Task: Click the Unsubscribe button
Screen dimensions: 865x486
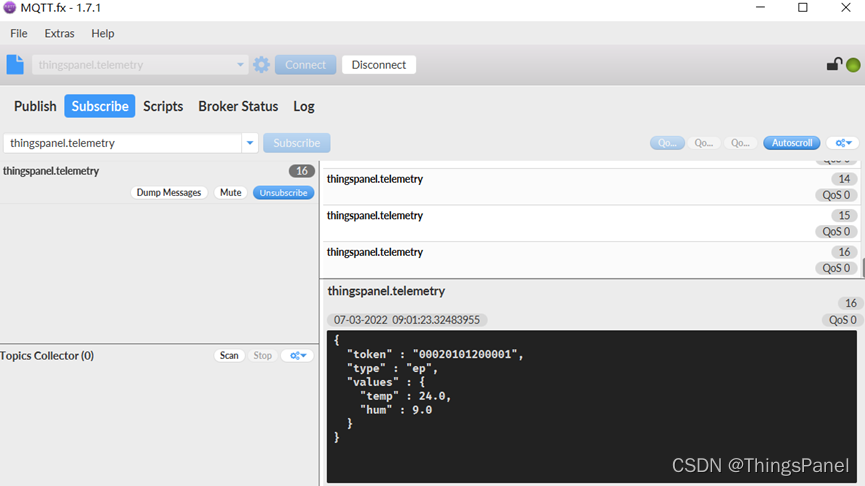Action: coord(284,193)
